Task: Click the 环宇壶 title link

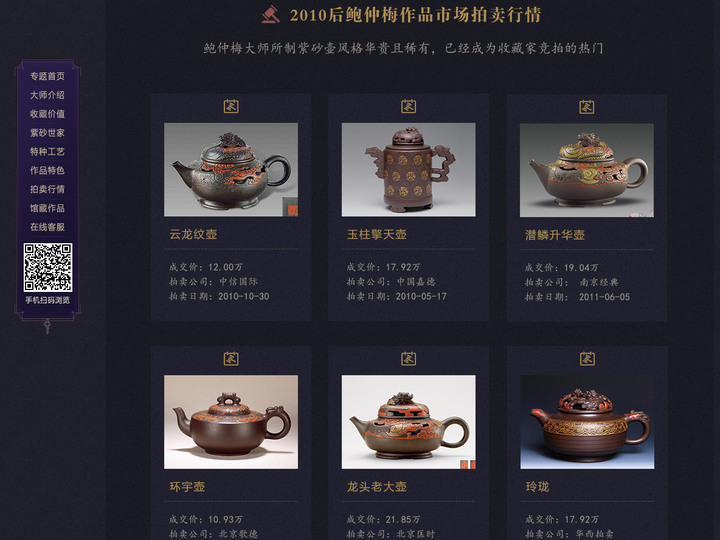Action: 187,487
